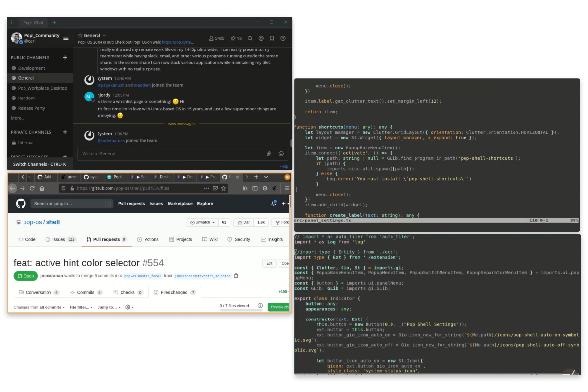
Task: Open the Issues repository tab
Action: click(x=61, y=239)
